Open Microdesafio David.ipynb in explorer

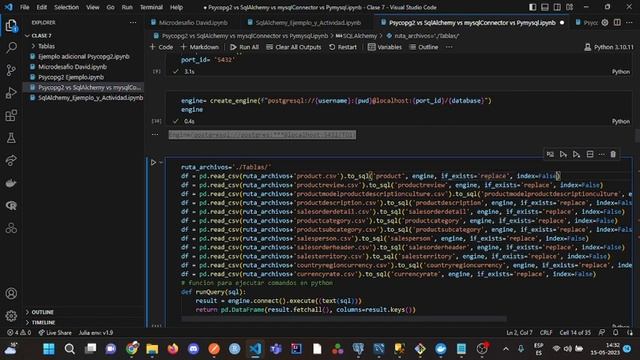point(72,67)
